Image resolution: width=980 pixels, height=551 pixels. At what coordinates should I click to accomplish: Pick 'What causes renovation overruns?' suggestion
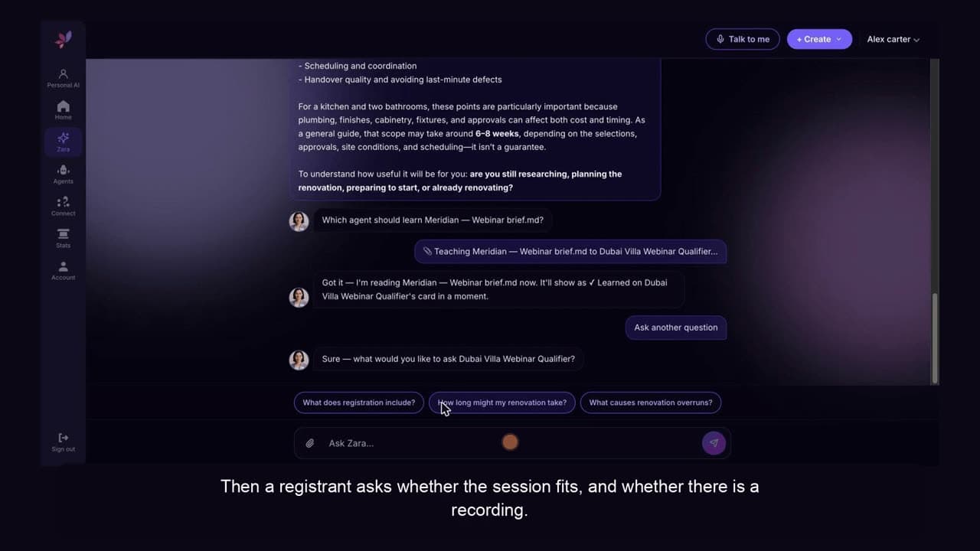click(650, 403)
